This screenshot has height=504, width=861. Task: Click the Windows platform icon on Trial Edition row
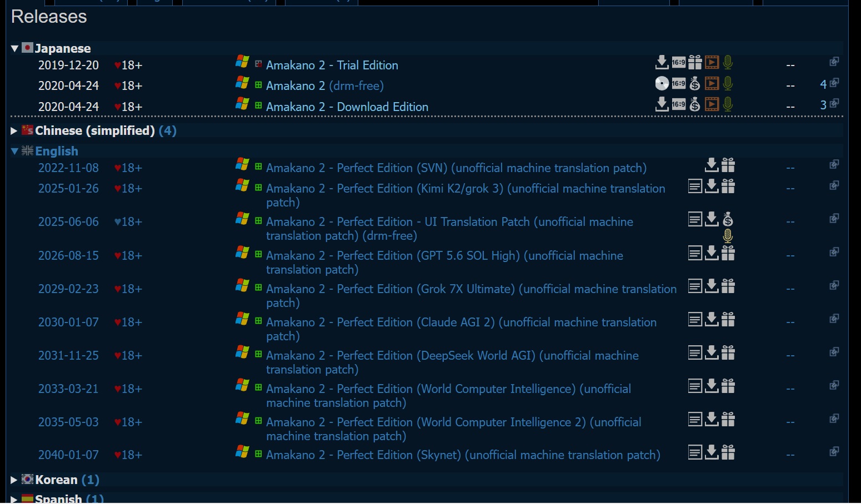pos(242,62)
